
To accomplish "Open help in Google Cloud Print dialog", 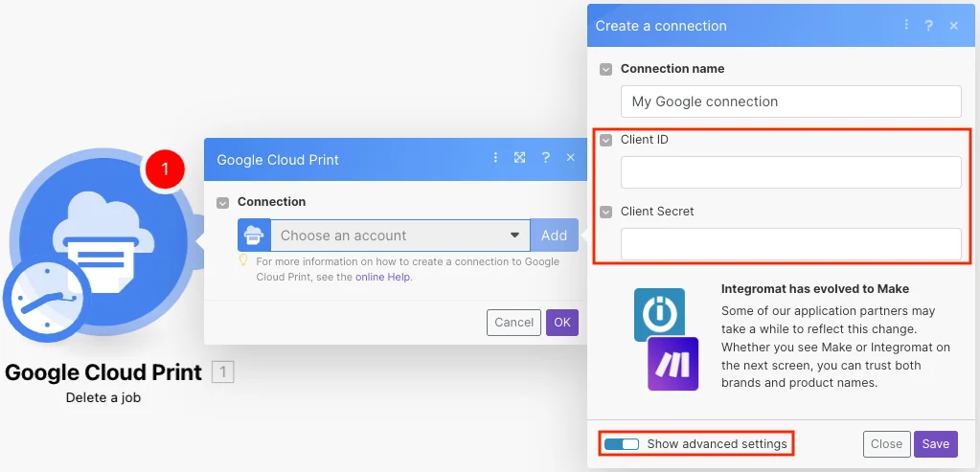I will coord(546,157).
